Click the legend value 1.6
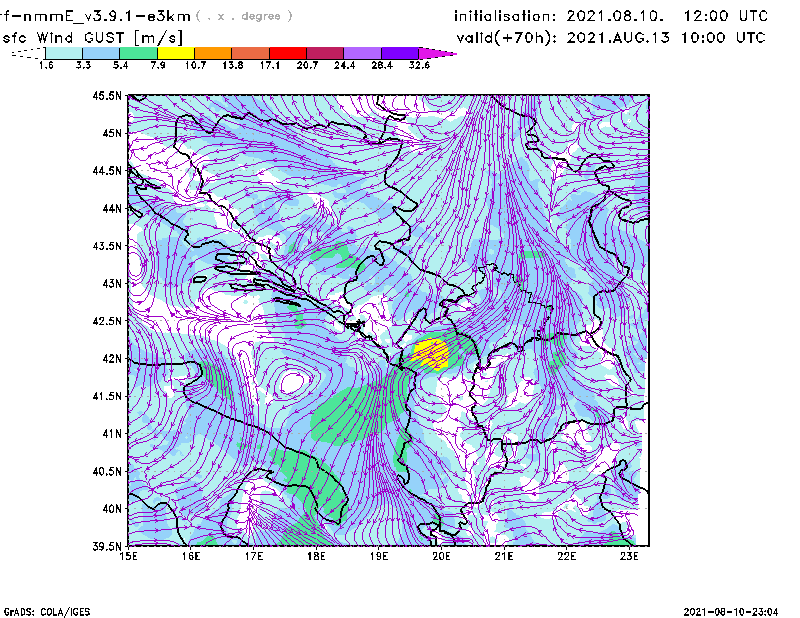This screenshot has width=800, height=618. point(46,65)
